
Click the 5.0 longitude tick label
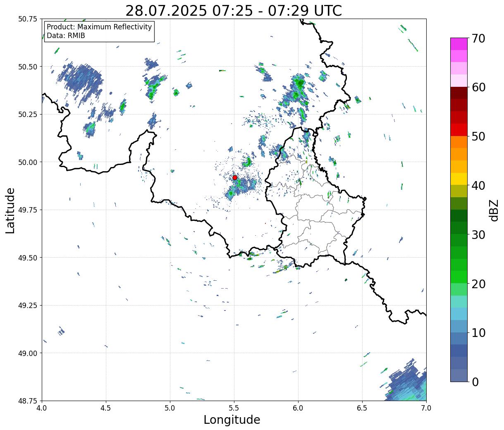[170, 408]
